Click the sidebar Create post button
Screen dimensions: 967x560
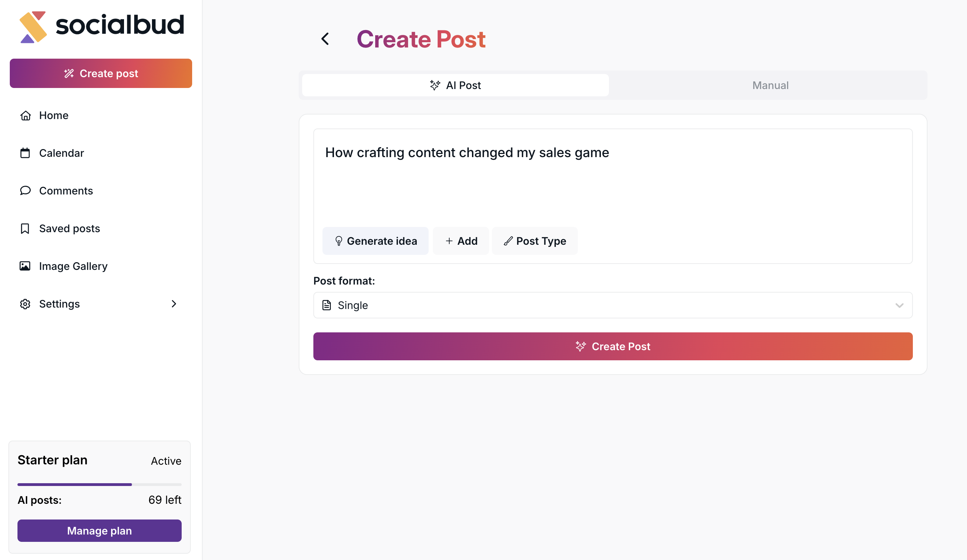(101, 73)
